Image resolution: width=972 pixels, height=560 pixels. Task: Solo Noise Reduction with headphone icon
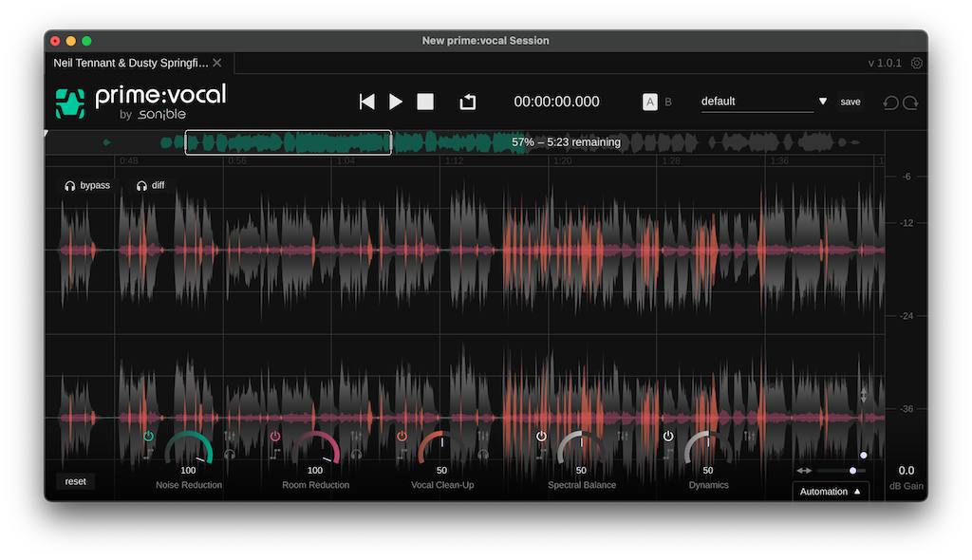point(230,455)
